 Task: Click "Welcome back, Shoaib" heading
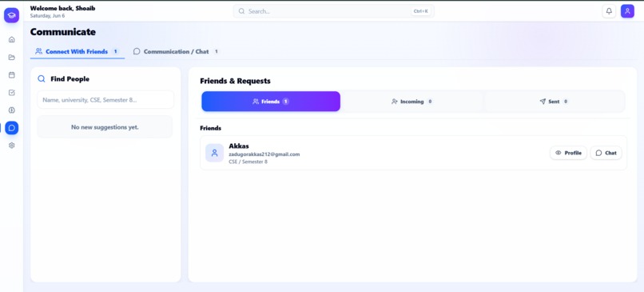pyautogui.click(x=62, y=8)
